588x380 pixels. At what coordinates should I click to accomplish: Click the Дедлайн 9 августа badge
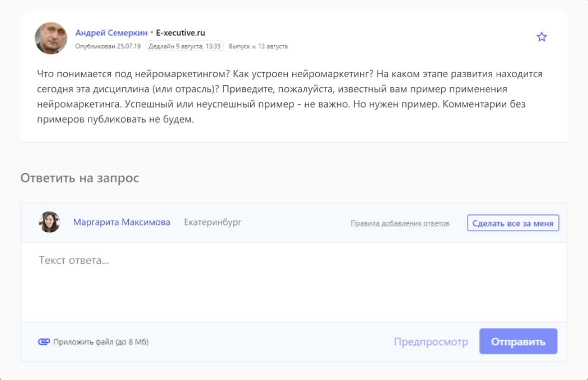click(x=185, y=46)
